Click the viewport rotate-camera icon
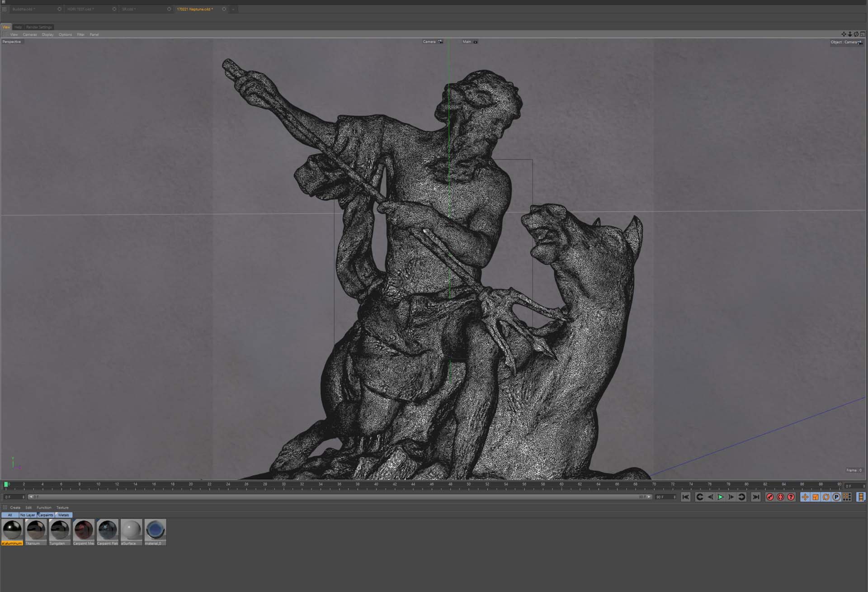This screenshot has width=868, height=592. (x=856, y=34)
